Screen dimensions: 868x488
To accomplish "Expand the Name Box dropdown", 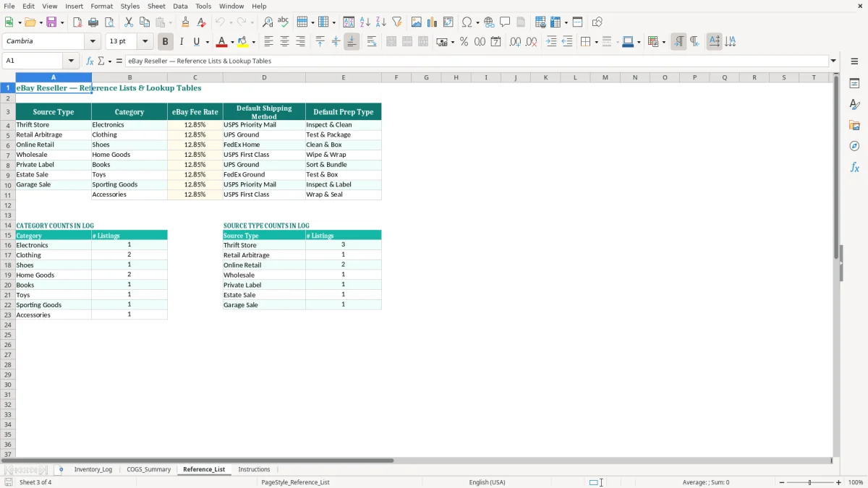I will 71,61.
